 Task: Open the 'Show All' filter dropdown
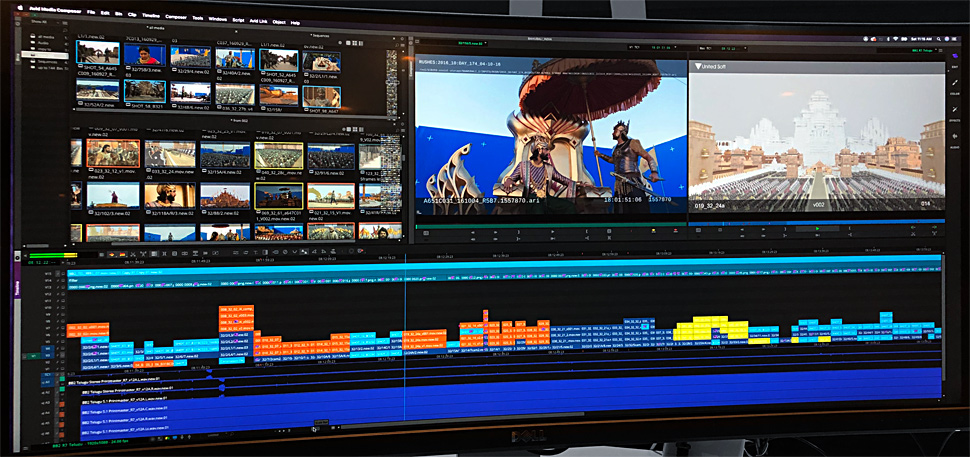click(38, 20)
